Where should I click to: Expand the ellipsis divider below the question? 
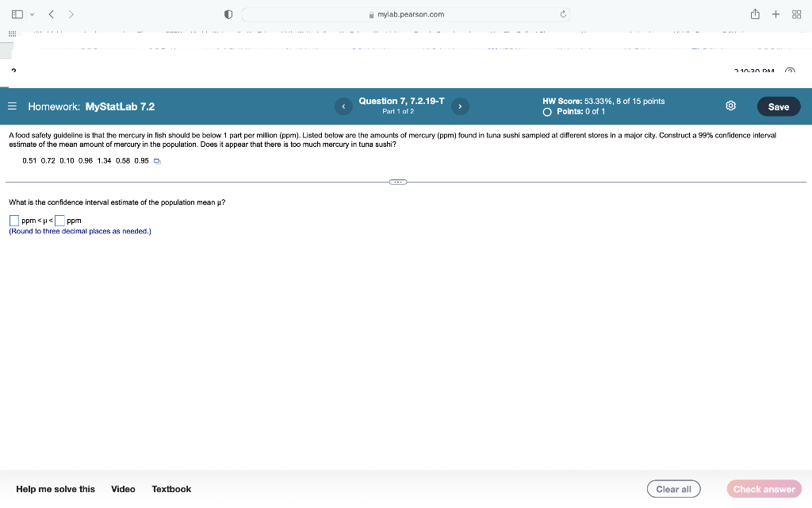coord(397,182)
